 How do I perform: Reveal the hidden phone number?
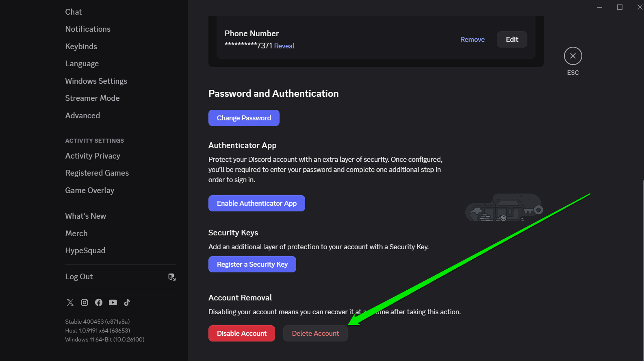tap(284, 46)
